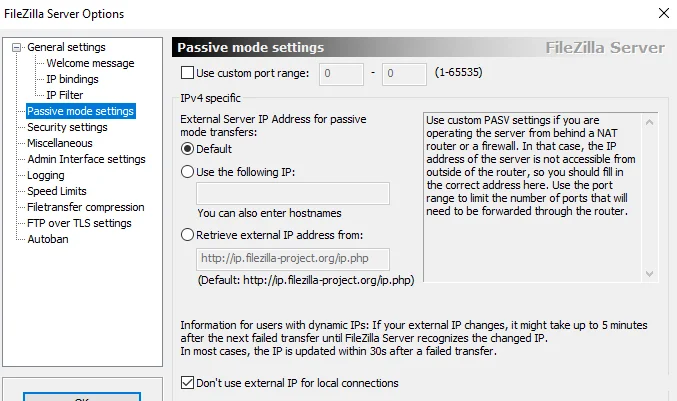The image size is (677, 401).
Task: Select the Default IP radio option
Action: 187,149
